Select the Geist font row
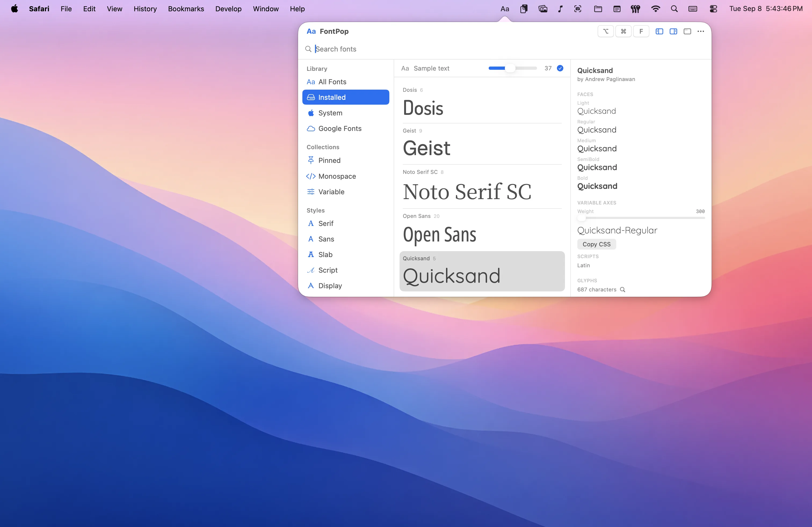Viewport: 812px width, 527px height. pos(482,144)
